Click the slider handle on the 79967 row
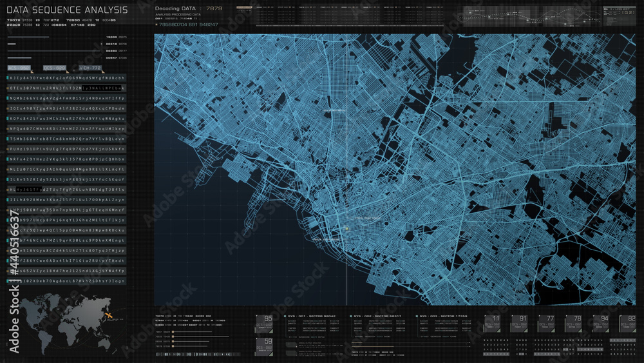Viewport: 644px width, 363px height. coord(173,332)
